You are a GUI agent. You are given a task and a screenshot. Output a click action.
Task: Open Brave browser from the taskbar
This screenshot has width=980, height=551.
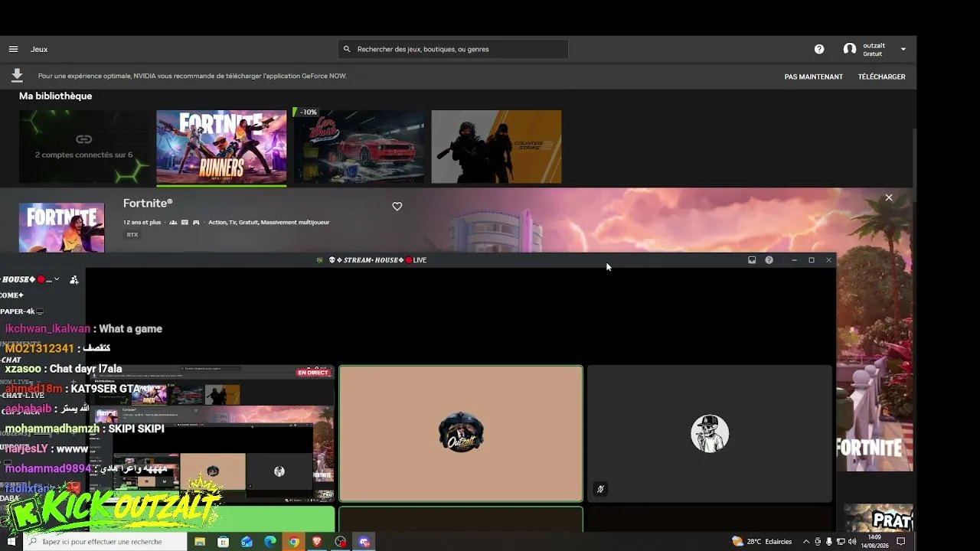317,542
